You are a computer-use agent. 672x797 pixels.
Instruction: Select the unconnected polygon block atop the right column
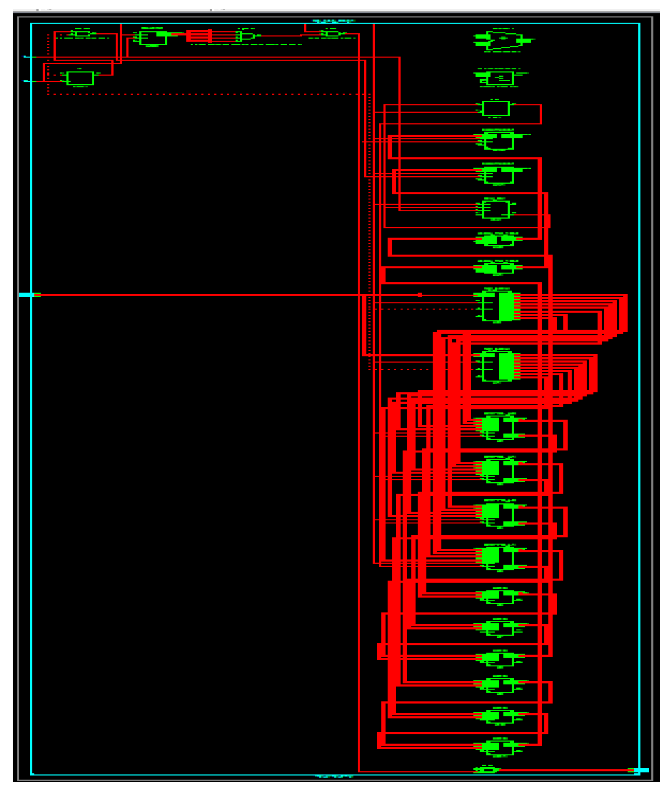[x=503, y=41]
